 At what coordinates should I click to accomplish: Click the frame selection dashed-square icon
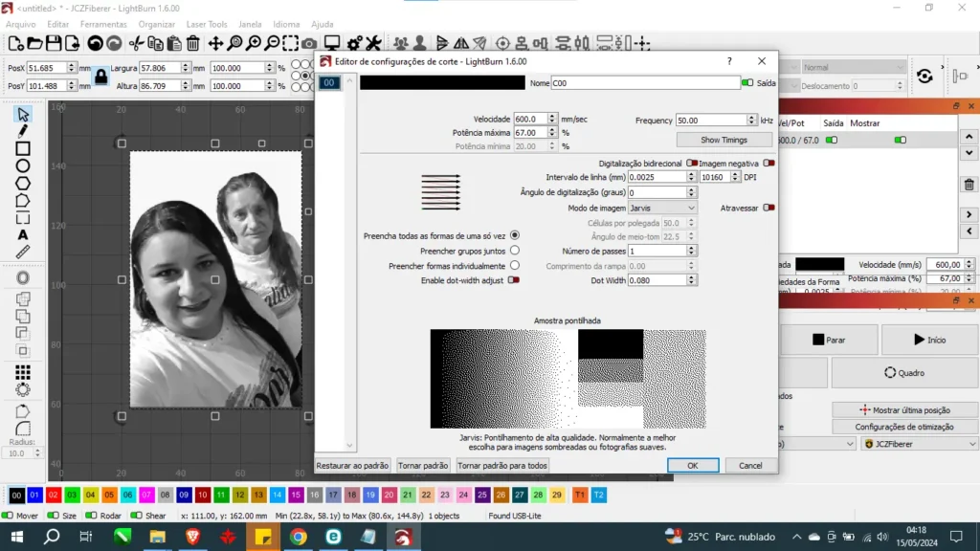tap(291, 43)
